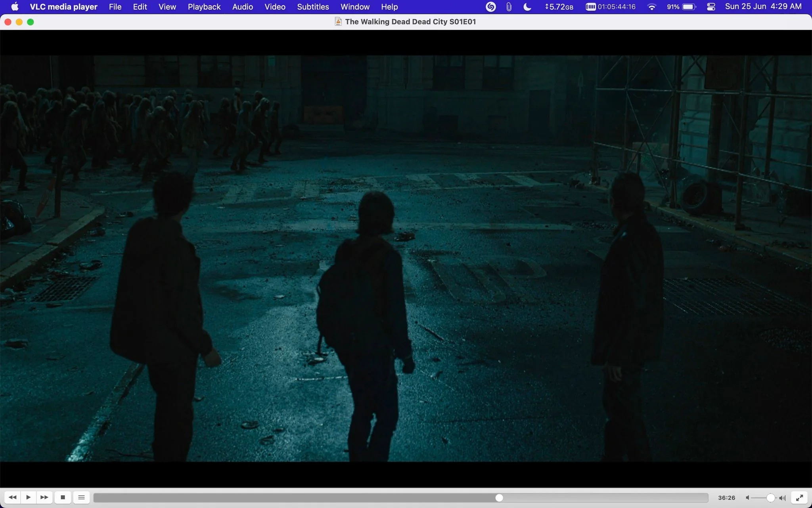Image resolution: width=812 pixels, height=508 pixels.
Task: Open the Audio menu
Action: (243, 7)
